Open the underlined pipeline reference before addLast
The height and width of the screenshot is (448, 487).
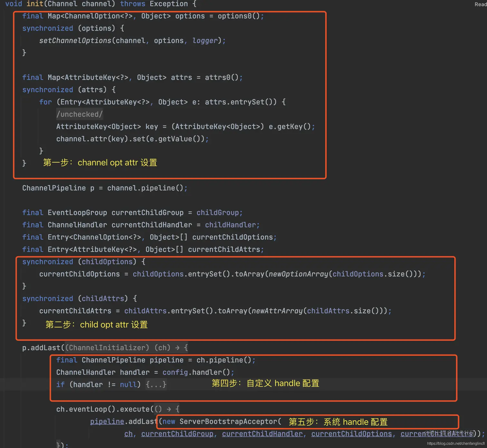pyautogui.click(x=107, y=422)
